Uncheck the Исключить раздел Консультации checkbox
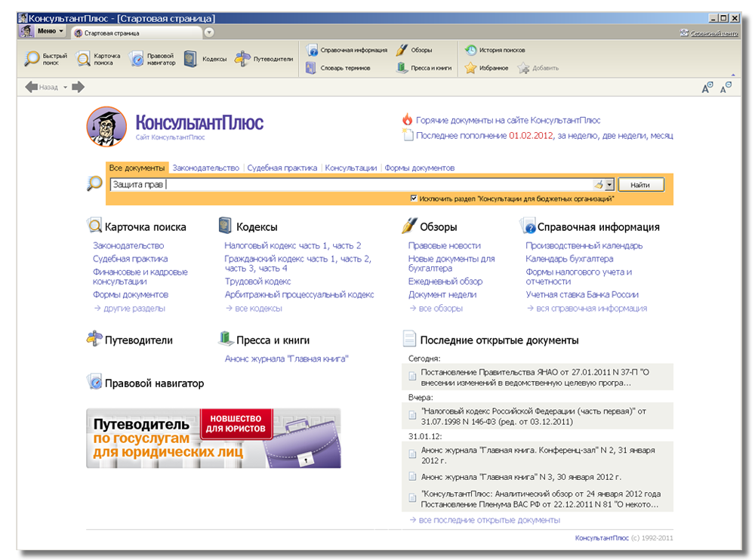This screenshot has height=560, width=755. click(414, 198)
